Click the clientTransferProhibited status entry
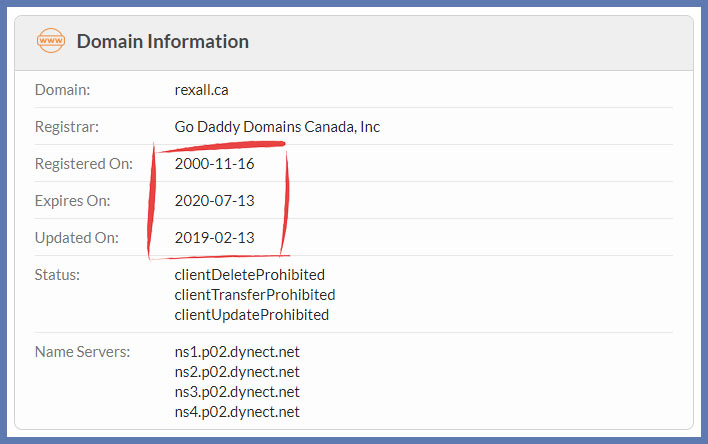 pyautogui.click(x=255, y=294)
